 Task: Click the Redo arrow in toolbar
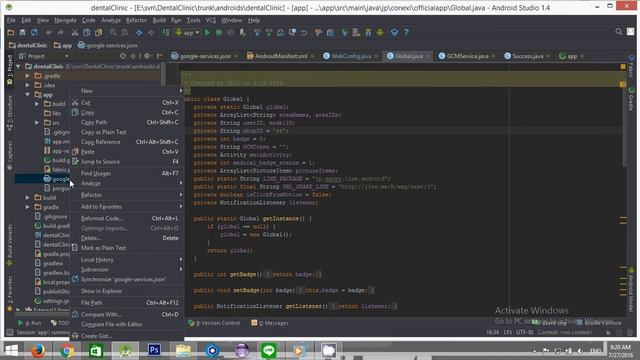click(x=60, y=32)
